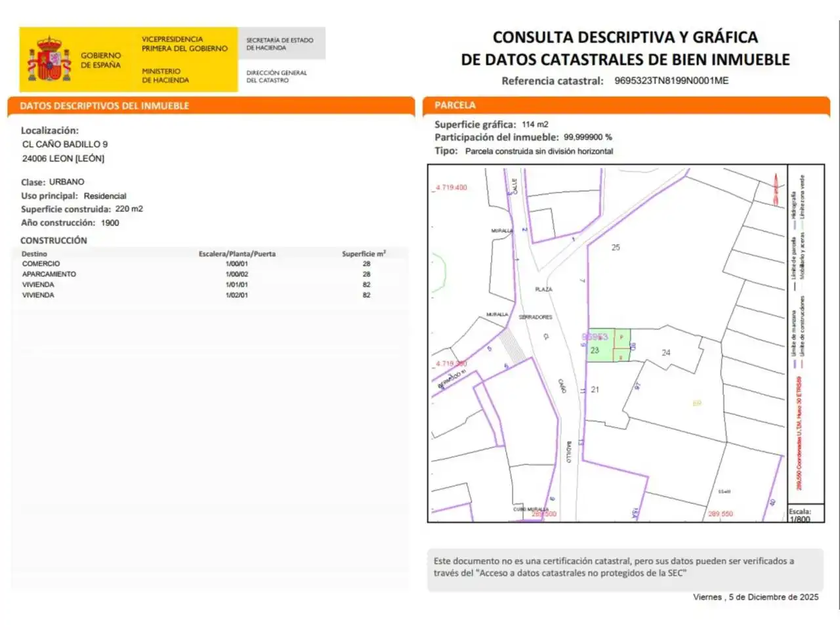This screenshot has height=630, width=840.
Task: Select the location code '1/02/01'
Action: click(x=237, y=295)
